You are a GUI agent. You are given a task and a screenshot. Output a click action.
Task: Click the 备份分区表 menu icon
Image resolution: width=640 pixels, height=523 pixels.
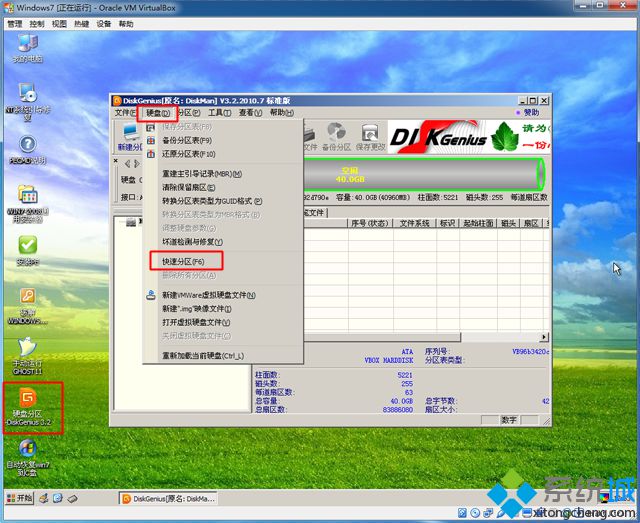click(151, 140)
